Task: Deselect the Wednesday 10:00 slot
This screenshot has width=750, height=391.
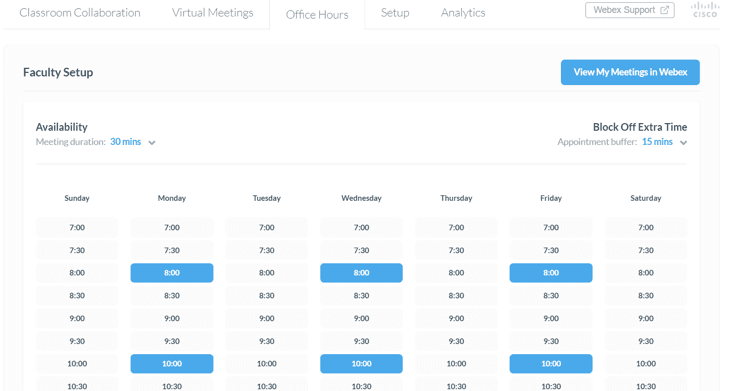Action: point(361,364)
